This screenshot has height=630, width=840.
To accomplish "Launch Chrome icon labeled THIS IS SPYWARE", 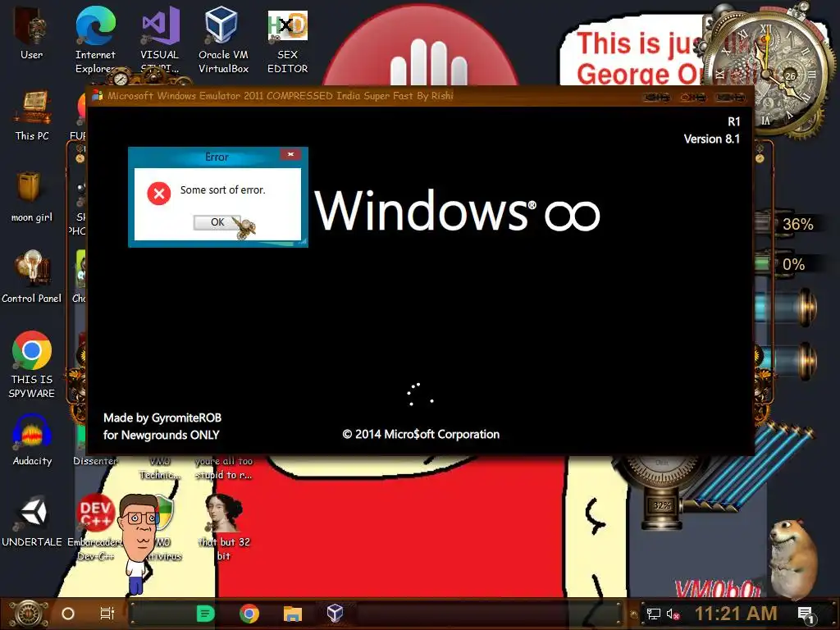I will tap(32, 364).
